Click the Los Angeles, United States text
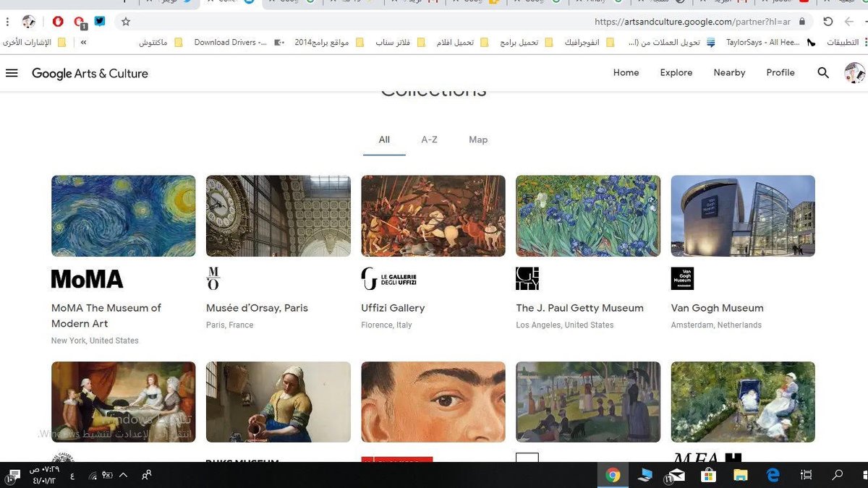The image size is (868, 488). (564, 325)
